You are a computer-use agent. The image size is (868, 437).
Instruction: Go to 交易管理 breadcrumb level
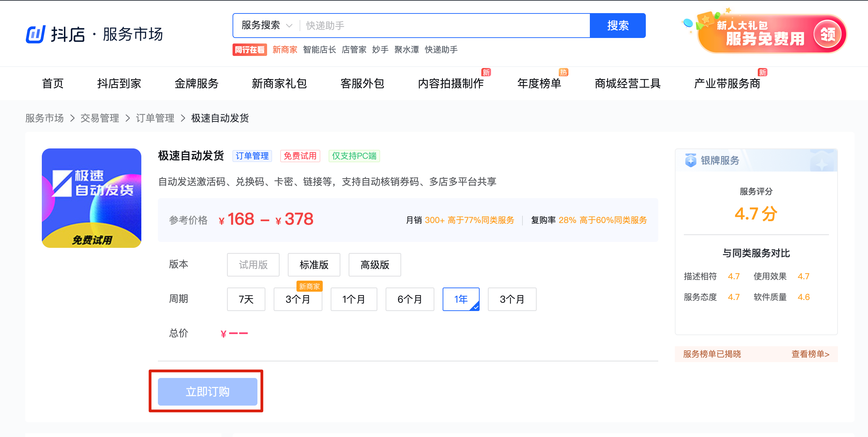[100, 118]
